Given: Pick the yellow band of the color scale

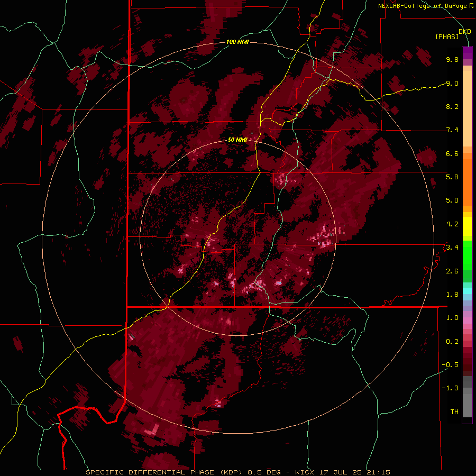Looking at the screenshot, I should tap(467, 226).
